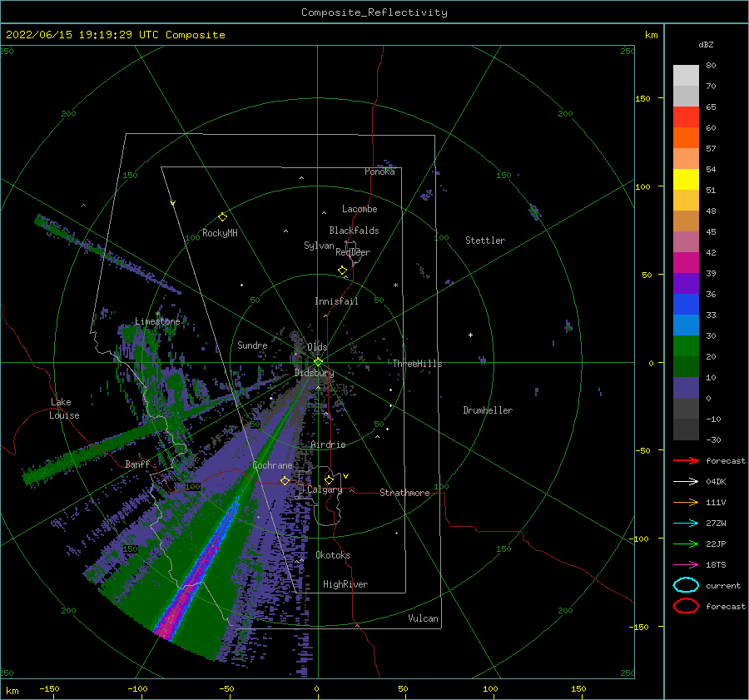Click the Calgary city label

[325, 489]
